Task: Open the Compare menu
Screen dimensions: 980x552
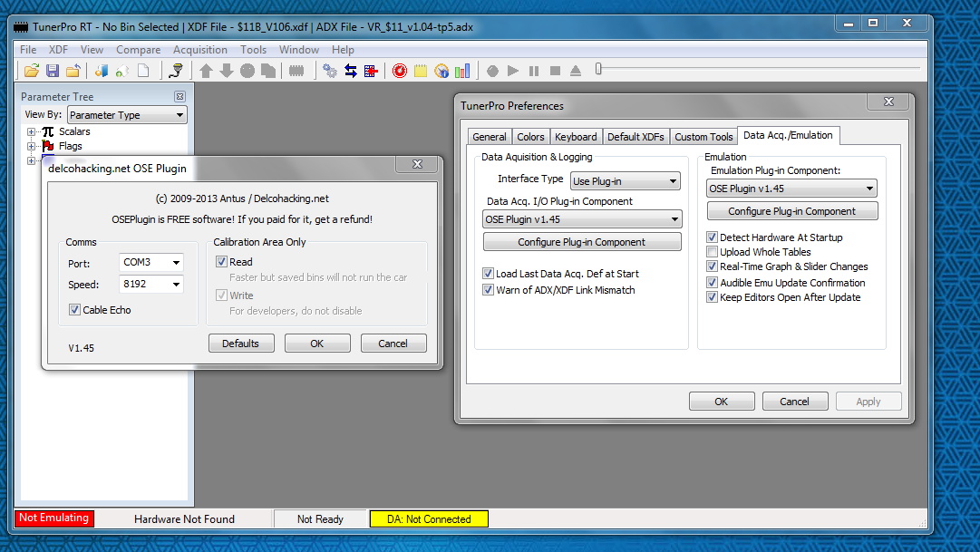Action: coord(138,49)
